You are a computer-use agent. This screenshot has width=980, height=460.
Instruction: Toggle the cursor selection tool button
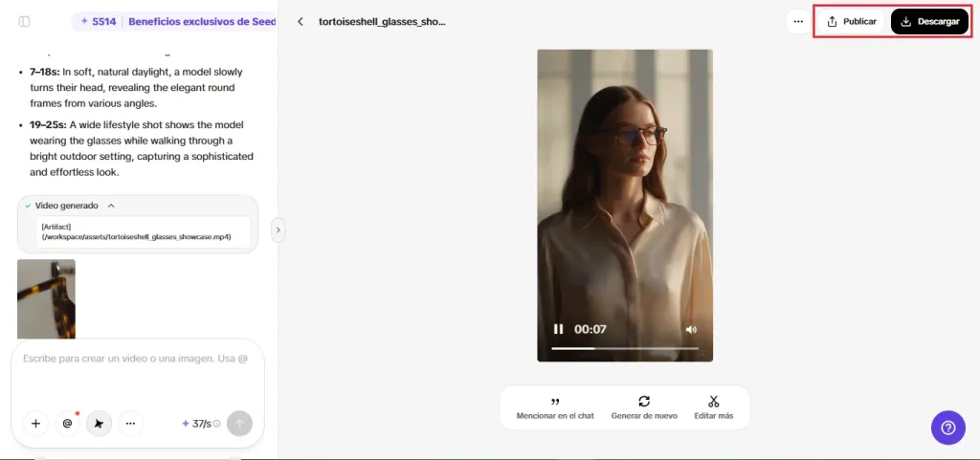point(99,423)
